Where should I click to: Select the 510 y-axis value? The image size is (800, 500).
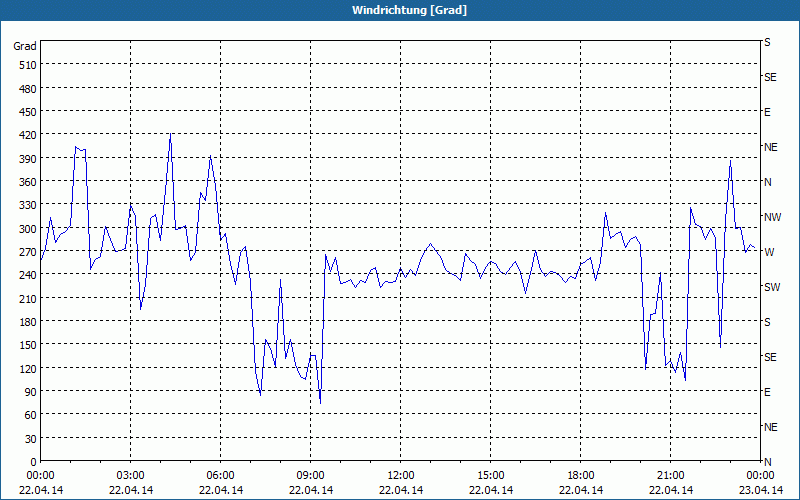click(x=29, y=65)
